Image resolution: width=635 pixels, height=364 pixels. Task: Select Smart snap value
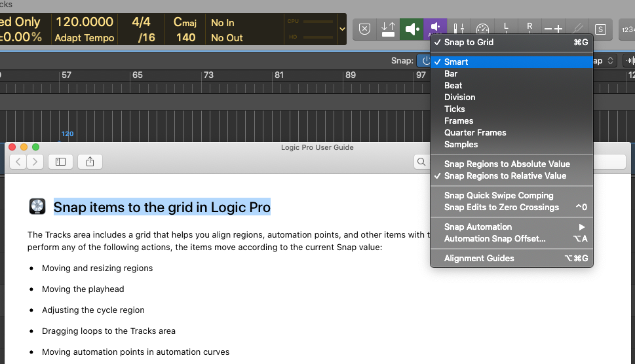click(512, 62)
